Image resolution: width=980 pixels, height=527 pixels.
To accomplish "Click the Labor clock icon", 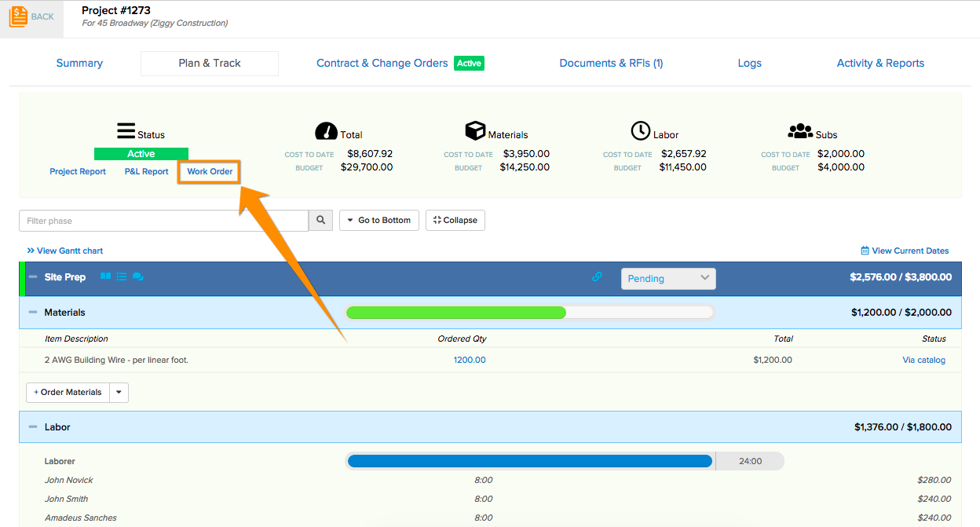I will (641, 130).
